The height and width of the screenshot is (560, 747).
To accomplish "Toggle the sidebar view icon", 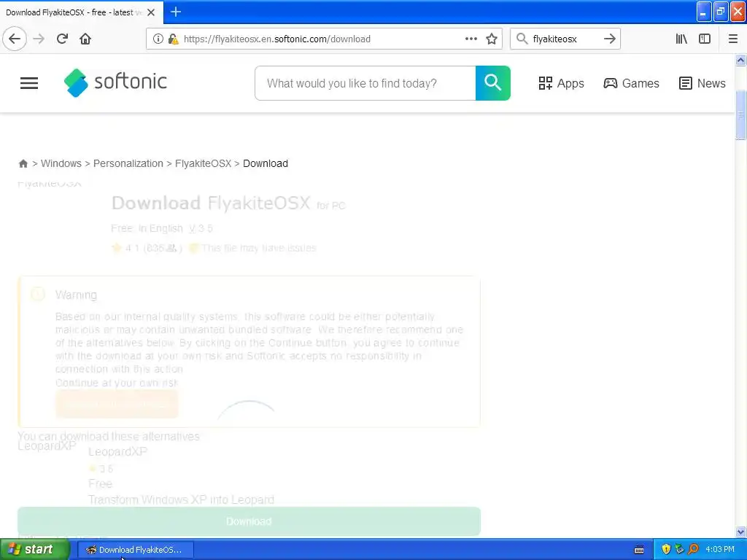I will tap(705, 39).
